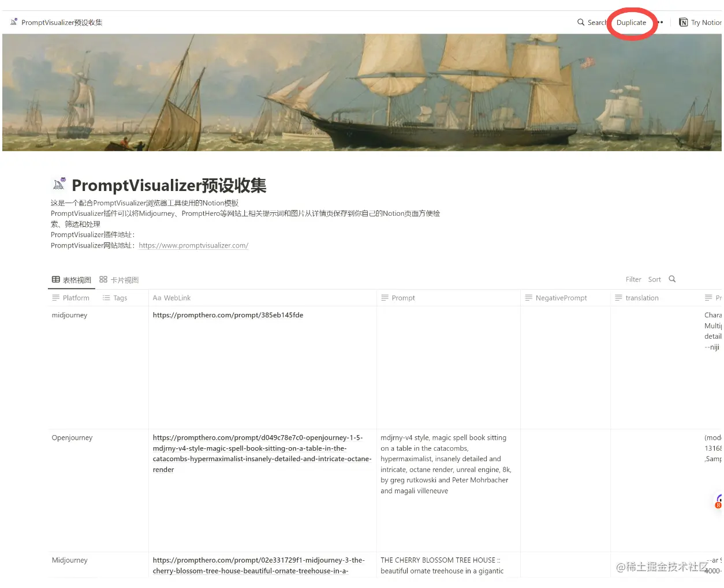
Task: Click the gallery card view icon
Action: click(x=103, y=280)
